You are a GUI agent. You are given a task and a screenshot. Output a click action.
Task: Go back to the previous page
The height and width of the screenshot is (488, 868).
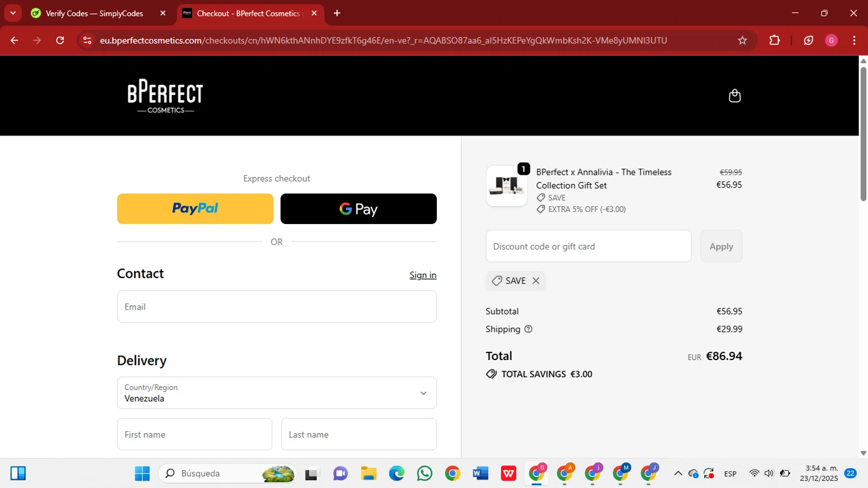[x=14, y=40]
